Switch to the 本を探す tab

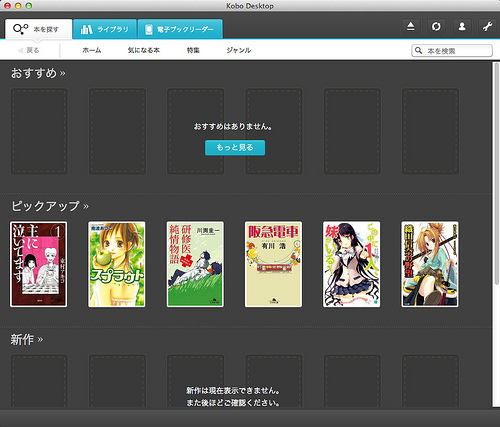pos(39,29)
